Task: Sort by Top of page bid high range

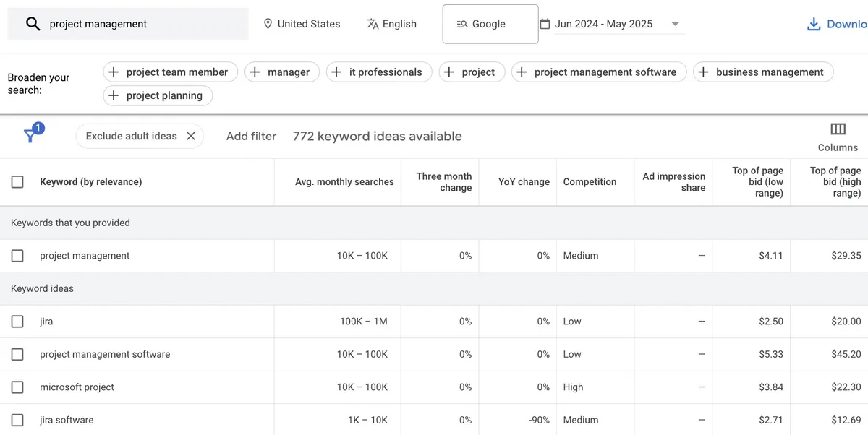Action: click(835, 182)
